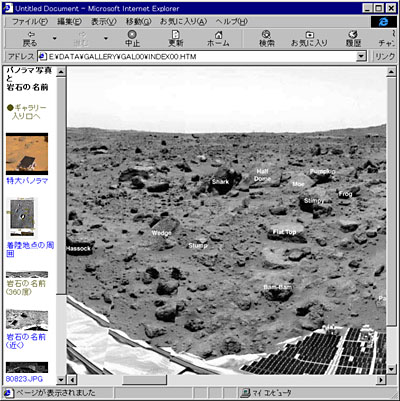Click the address field showing INDEX00.HTM
400x401 pixels.
pyautogui.click(x=198, y=56)
